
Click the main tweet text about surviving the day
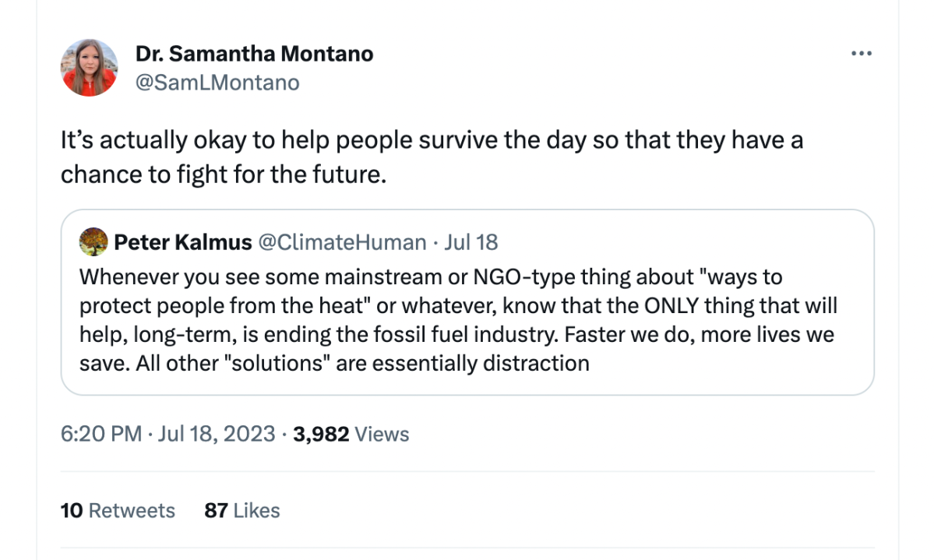coord(432,141)
